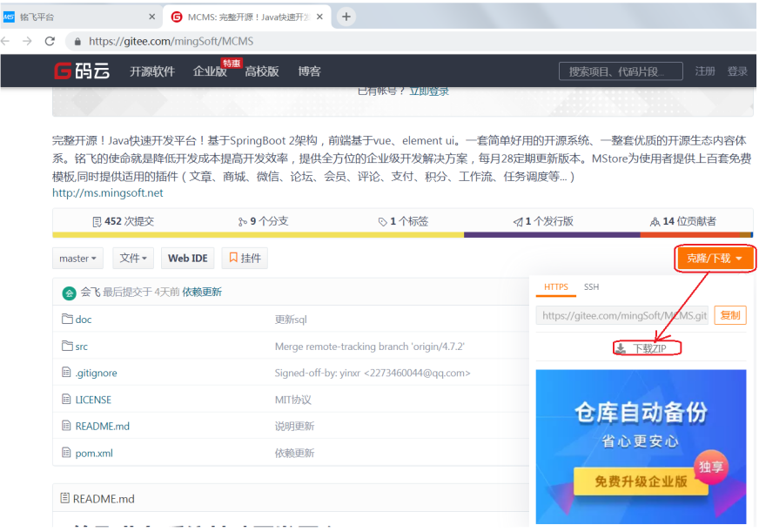Screen dimensions: 759x532
Task: Go back with the browser back arrow
Action: (x=6, y=41)
